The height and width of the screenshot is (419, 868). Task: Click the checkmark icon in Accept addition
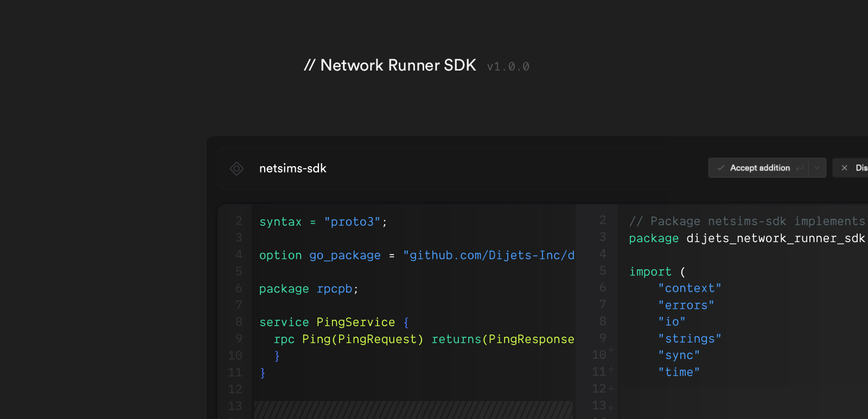[x=720, y=168]
